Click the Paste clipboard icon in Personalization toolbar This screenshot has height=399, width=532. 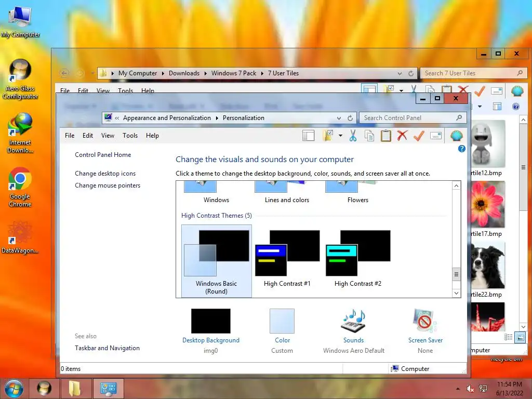(386, 136)
